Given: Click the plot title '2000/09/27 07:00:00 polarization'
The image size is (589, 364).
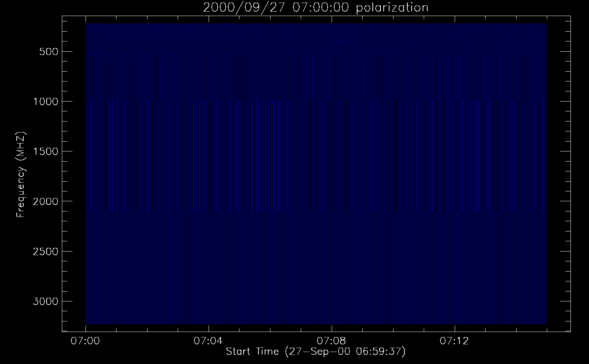Looking at the screenshot, I should (x=316, y=8).
